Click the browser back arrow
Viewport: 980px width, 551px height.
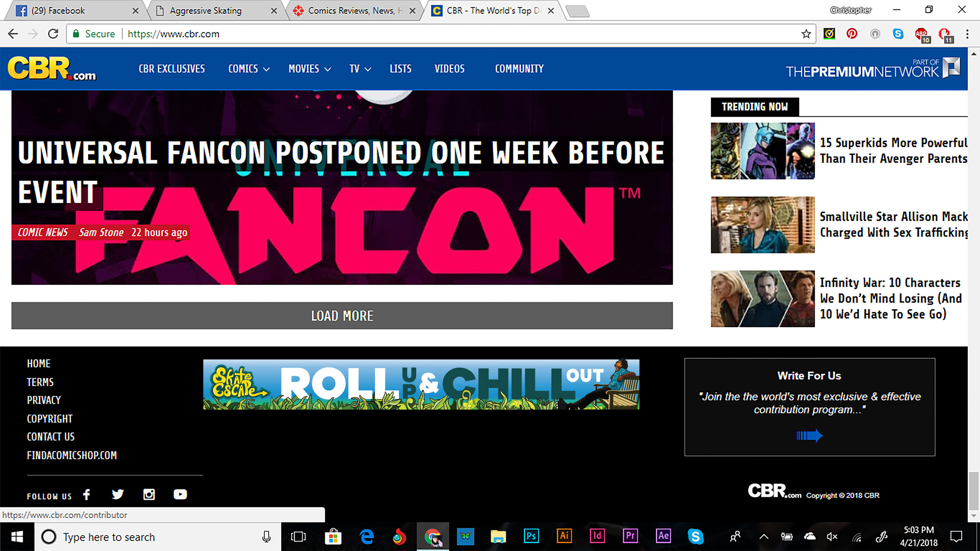coord(13,34)
